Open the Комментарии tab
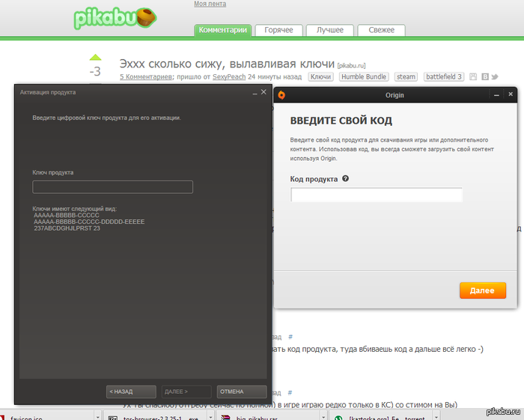This screenshot has height=420, width=524. point(223,30)
